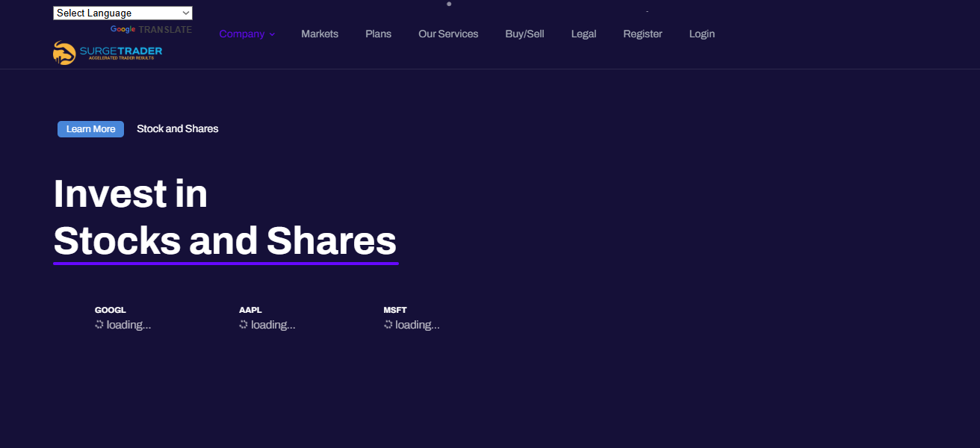The width and height of the screenshot is (980, 448).
Task: Click the AAPL loading spinner icon
Action: pos(242,324)
